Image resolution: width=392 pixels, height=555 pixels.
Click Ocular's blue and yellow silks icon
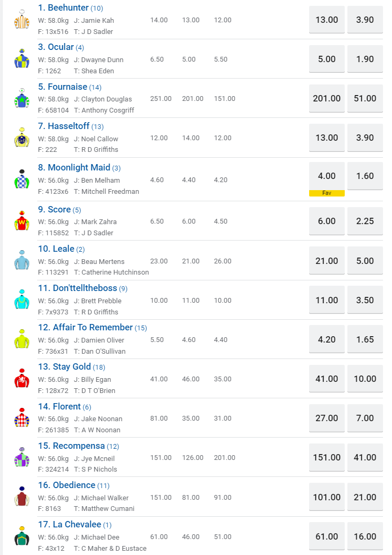click(x=22, y=59)
